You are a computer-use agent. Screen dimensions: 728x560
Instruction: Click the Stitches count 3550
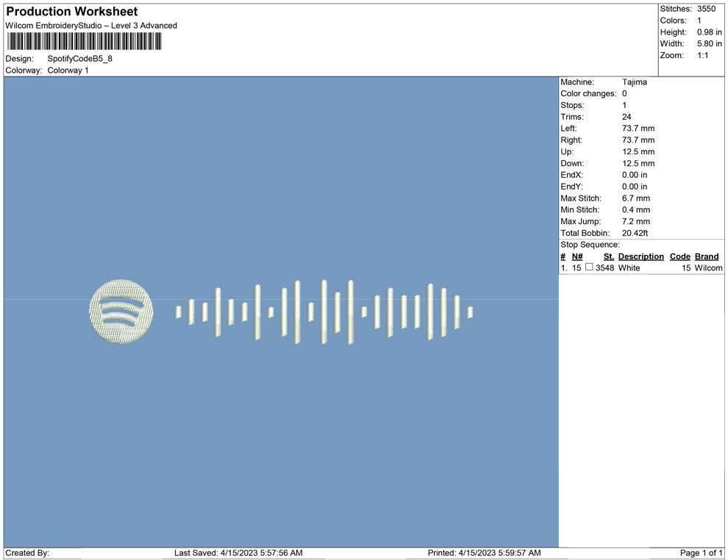(x=706, y=9)
